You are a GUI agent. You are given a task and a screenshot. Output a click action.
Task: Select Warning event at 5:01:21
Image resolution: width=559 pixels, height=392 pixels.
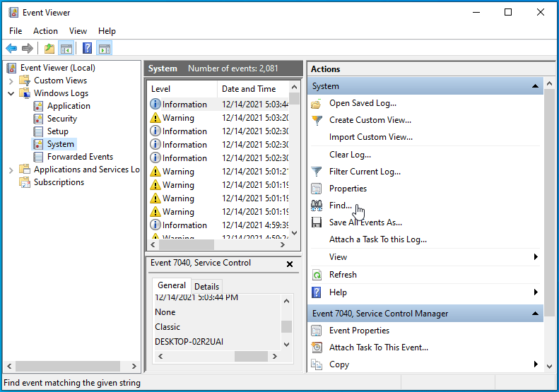[x=219, y=172]
